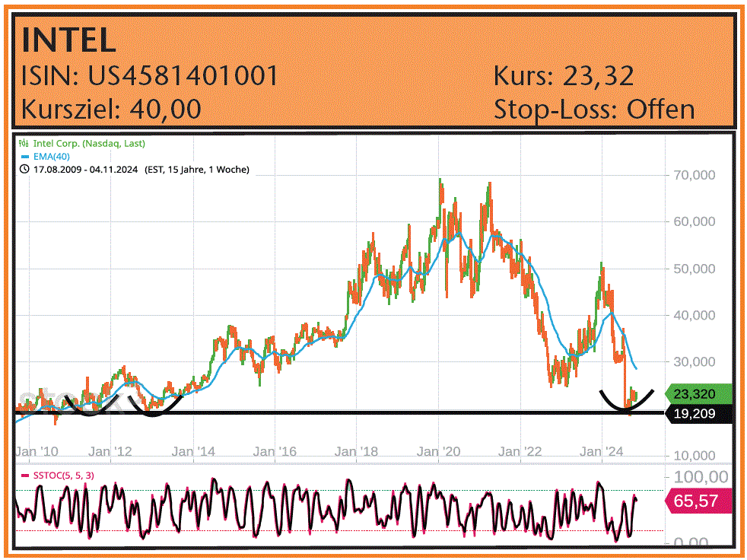Click the Jan '14 time axis label

[x=193, y=451]
